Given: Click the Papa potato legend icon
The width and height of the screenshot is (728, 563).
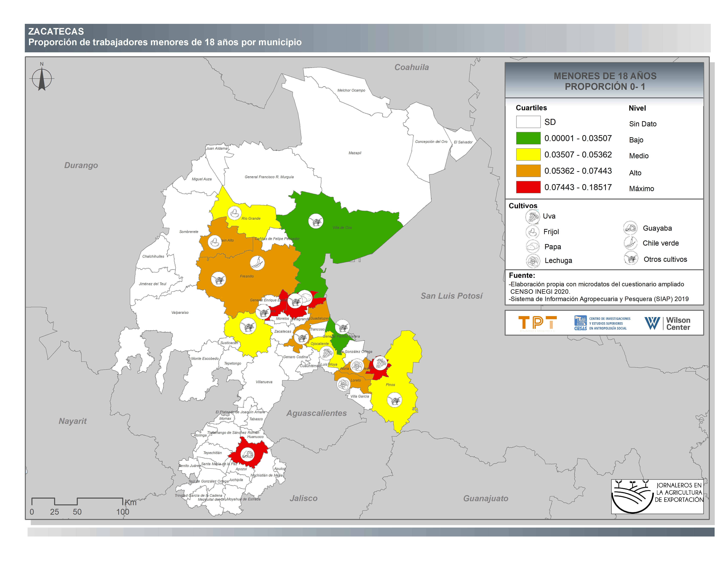Looking at the screenshot, I should tap(532, 247).
